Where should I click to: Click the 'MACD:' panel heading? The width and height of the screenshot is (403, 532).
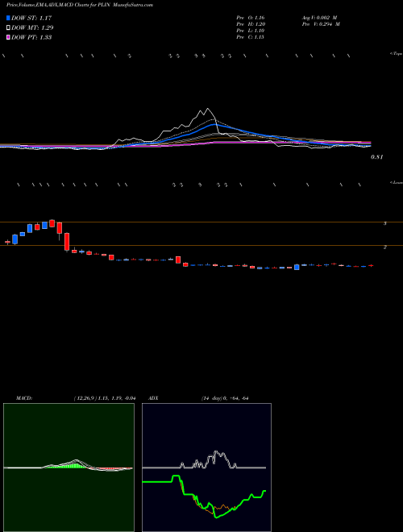pyautogui.click(x=24, y=398)
